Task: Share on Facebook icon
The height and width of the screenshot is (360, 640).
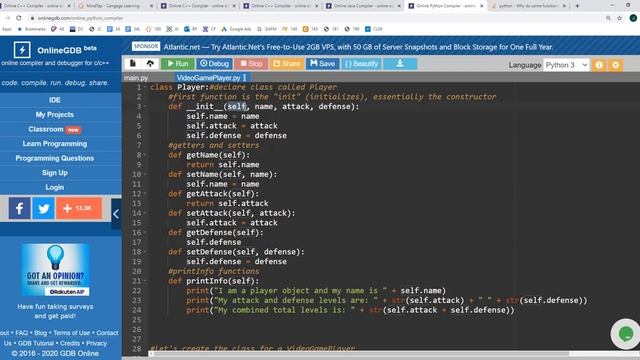Action: (19, 208)
